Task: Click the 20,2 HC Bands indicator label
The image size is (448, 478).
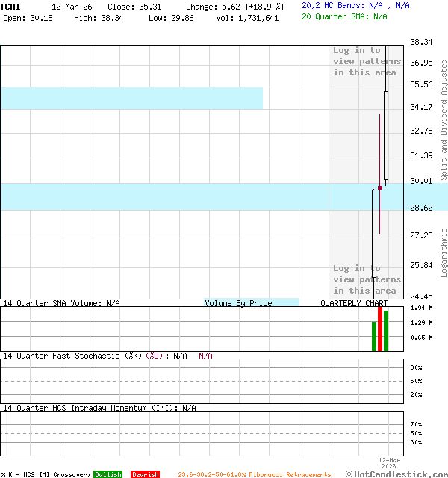Action: 355,5
